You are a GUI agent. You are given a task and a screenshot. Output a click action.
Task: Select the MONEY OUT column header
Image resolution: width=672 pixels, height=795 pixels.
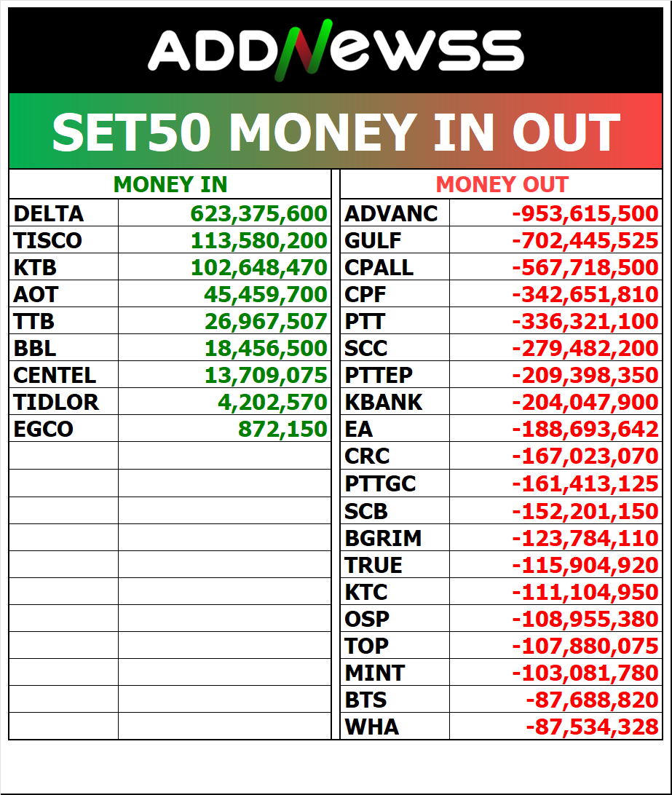coord(502,185)
